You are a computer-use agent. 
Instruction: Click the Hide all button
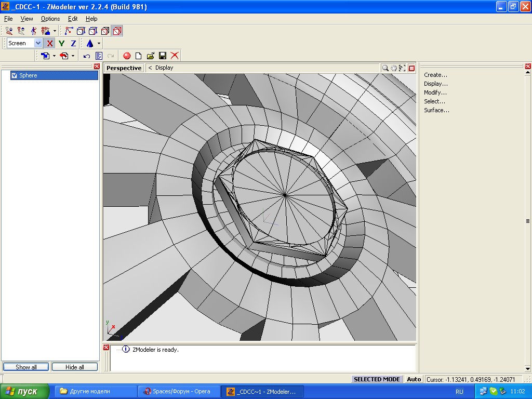point(74,367)
